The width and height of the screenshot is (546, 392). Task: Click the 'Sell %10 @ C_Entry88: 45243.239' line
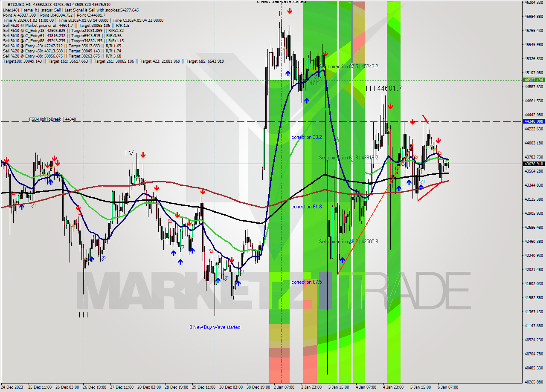pos(63,40)
